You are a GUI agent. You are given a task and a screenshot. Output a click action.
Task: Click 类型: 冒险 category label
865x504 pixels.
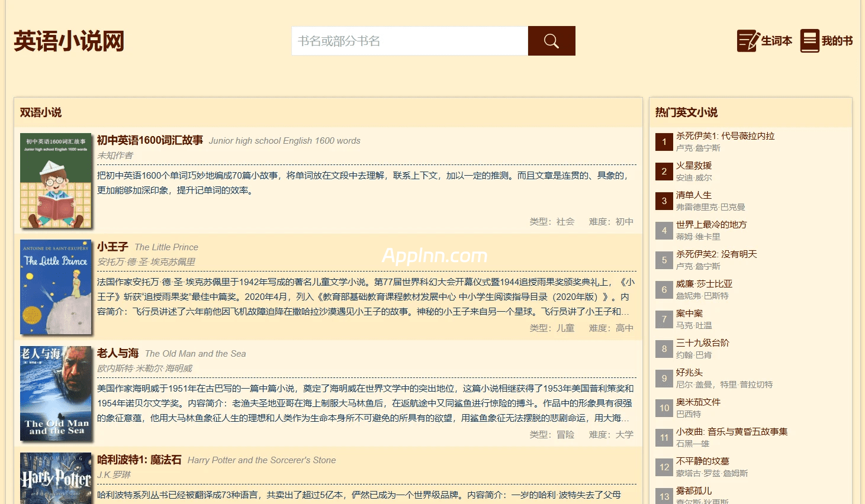(x=552, y=434)
